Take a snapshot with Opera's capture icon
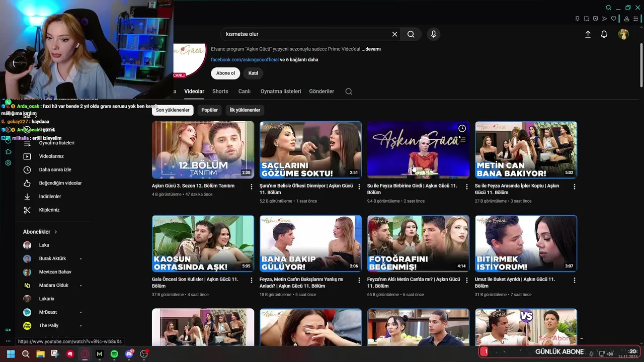The height and width of the screenshot is (362, 644). coord(586,19)
